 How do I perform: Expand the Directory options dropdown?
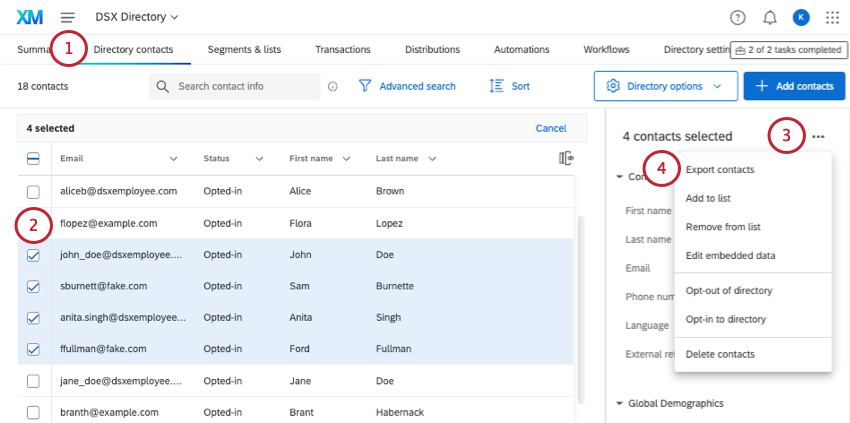tap(664, 86)
